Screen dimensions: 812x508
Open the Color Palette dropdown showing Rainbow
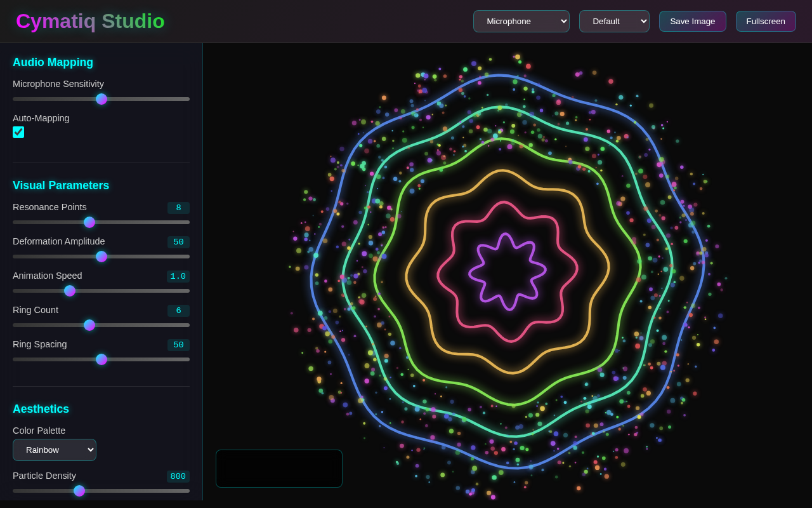[55, 450]
